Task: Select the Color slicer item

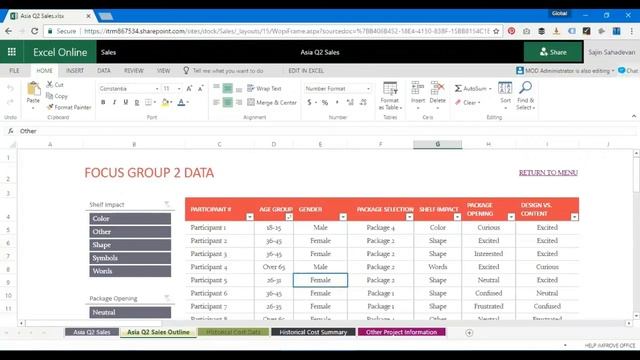Action: (130, 219)
